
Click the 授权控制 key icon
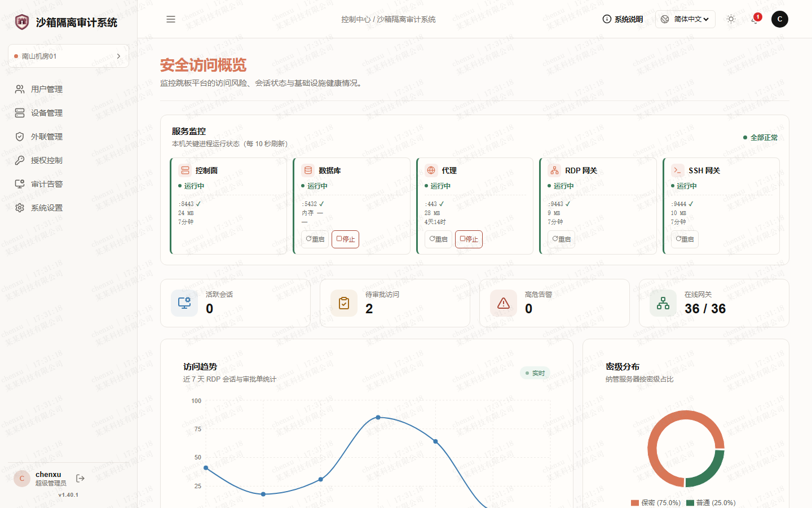[20, 160]
